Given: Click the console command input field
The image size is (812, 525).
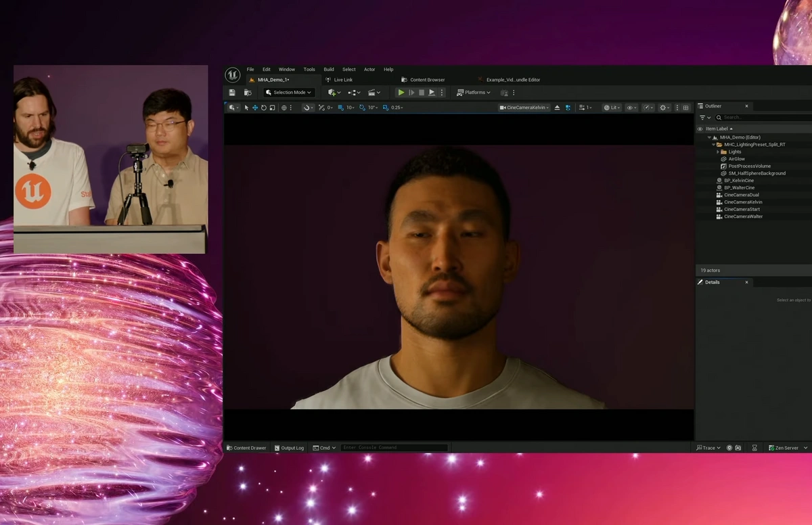Looking at the screenshot, I should pos(394,448).
